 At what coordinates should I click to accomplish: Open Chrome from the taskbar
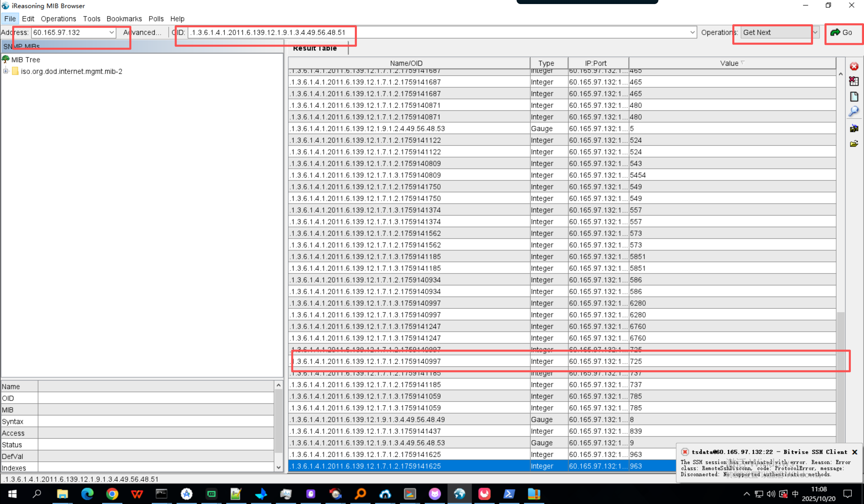112,494
